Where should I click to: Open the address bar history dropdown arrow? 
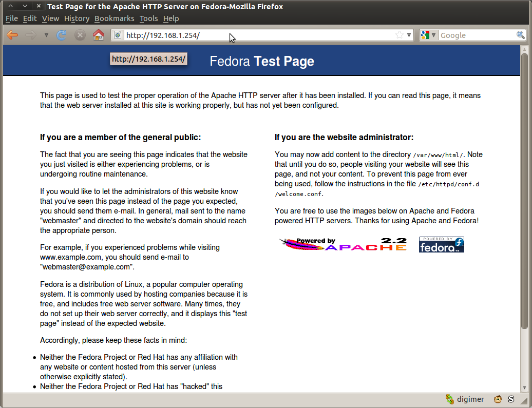click(409, 35)
